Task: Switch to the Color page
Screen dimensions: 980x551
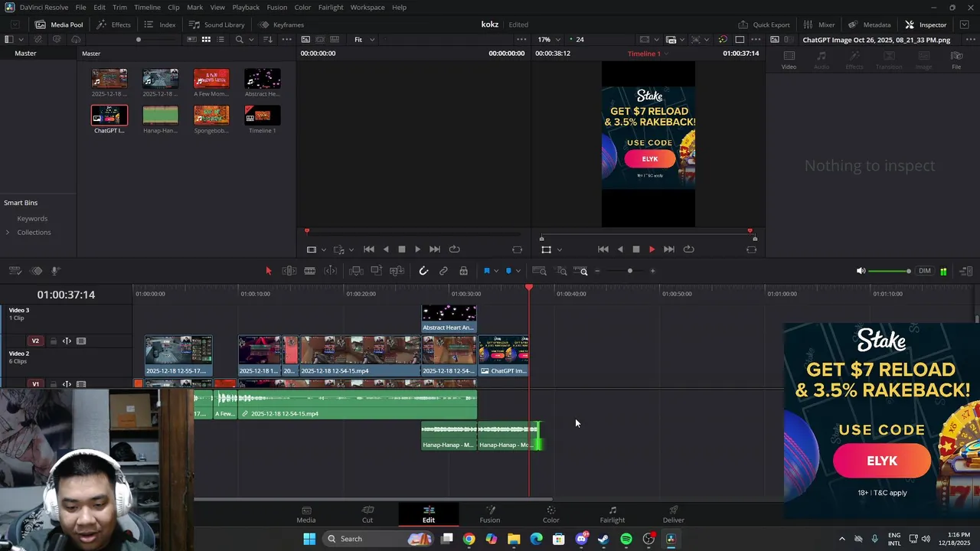Action: point(551,514)
